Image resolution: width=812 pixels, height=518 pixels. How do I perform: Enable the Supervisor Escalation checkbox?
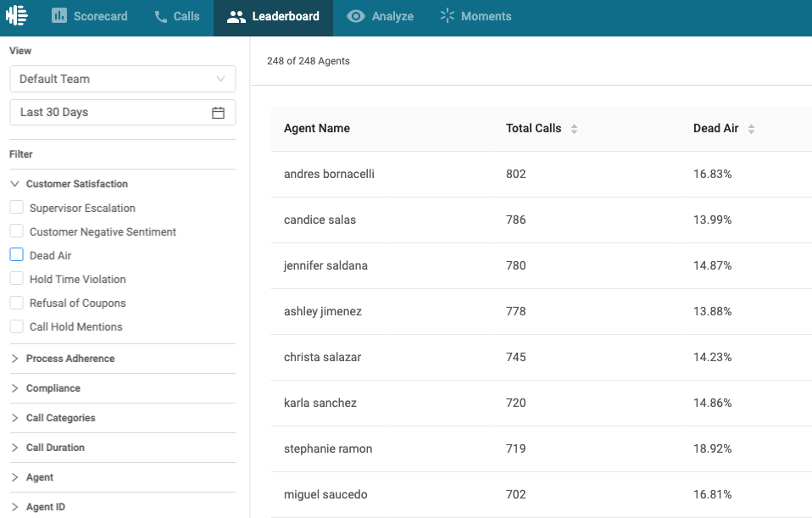tap(17, 207)
